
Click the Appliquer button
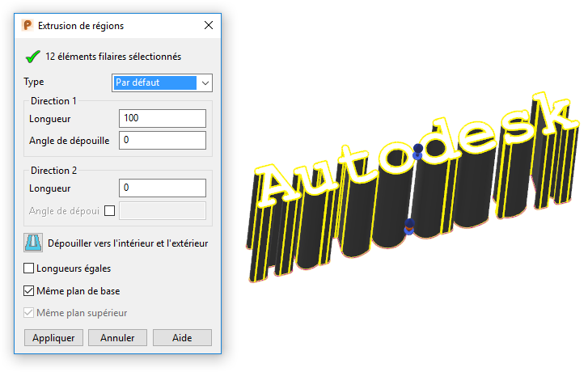53,337
